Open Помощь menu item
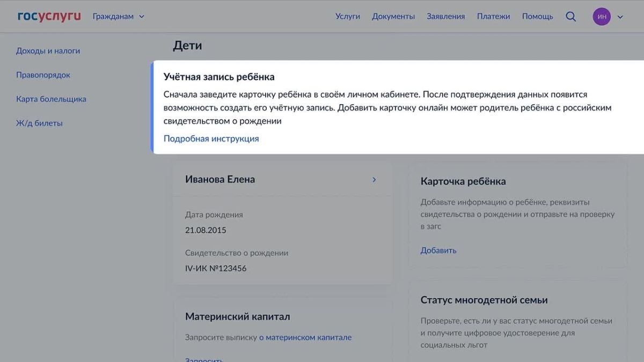This screenshot has width=644, height=362. tap(538, 17)
